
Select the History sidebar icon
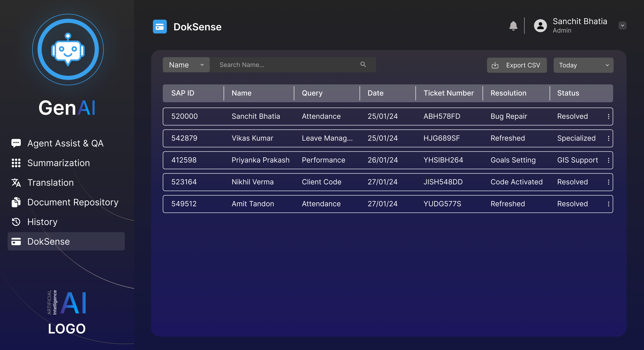16,222
